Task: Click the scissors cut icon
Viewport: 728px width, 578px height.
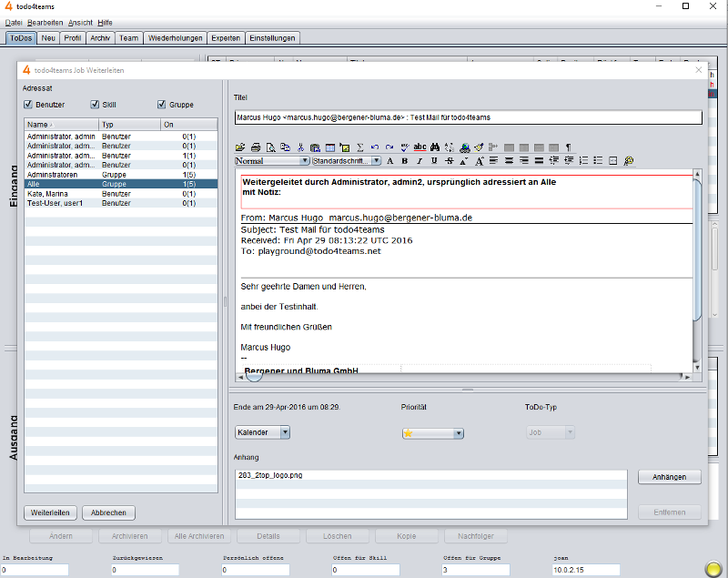Action: click(300, 147)
